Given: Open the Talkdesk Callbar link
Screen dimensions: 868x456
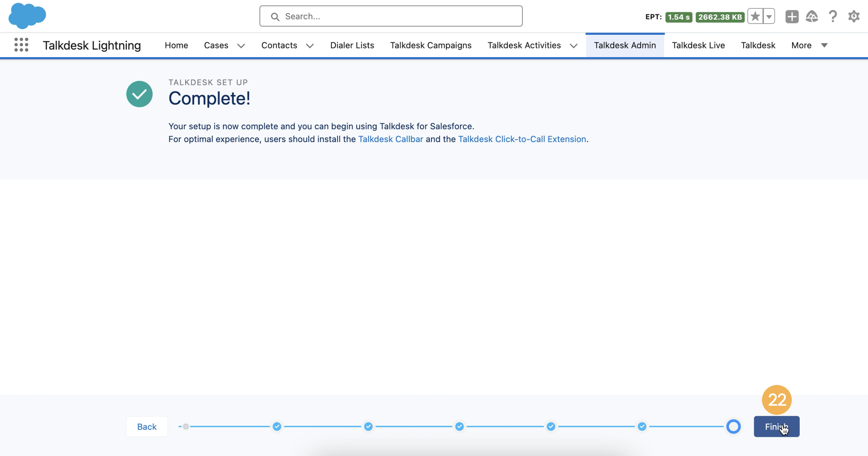Looking at the screenshot, I should point(390,139).
